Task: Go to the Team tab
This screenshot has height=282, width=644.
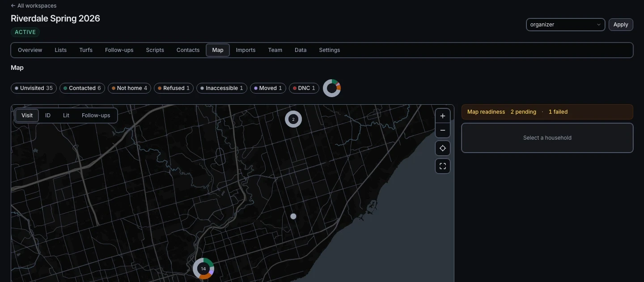Action: tap(275, 50)
